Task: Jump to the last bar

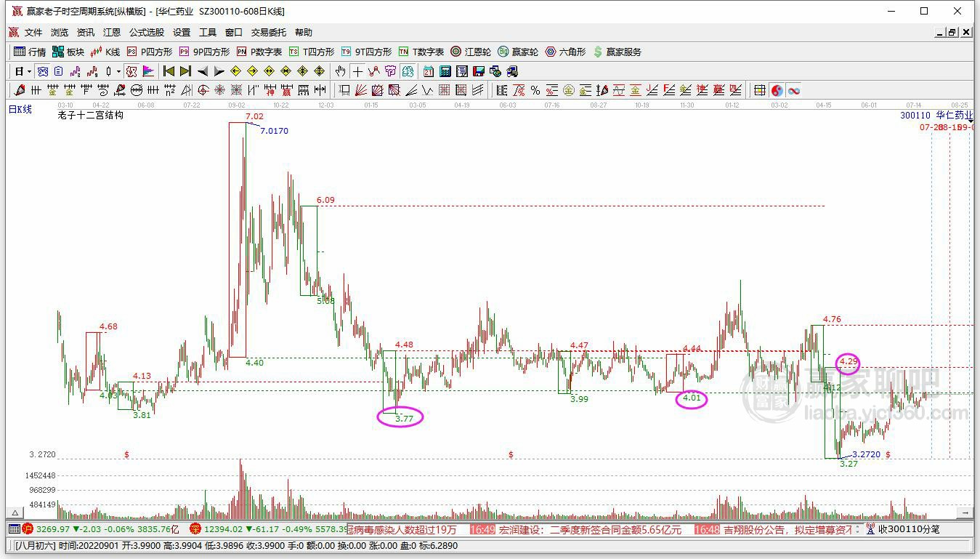Action: (x=185, y=71)
